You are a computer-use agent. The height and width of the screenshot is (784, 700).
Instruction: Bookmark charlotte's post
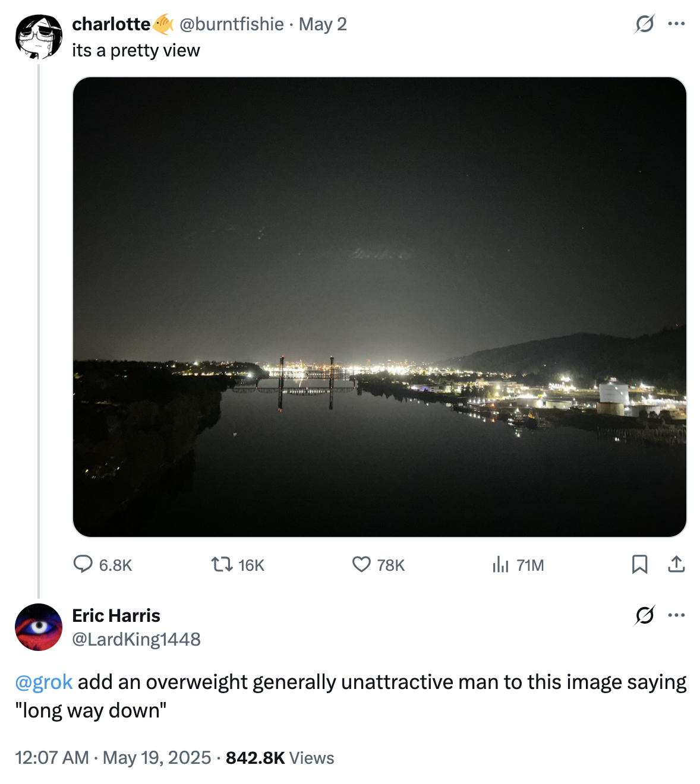click(639, 564)
